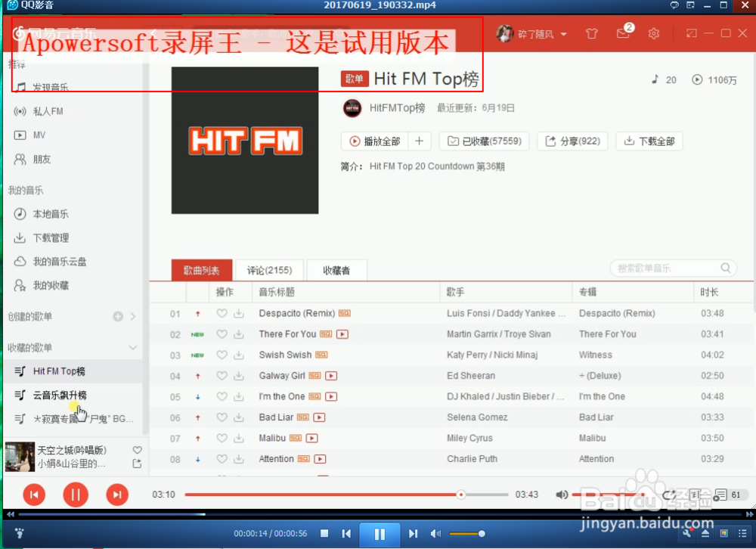Switch to the 评论(2155) tab
Image resolution: width=756 pixels, height=549 pixels.
[x=270, y=270]
